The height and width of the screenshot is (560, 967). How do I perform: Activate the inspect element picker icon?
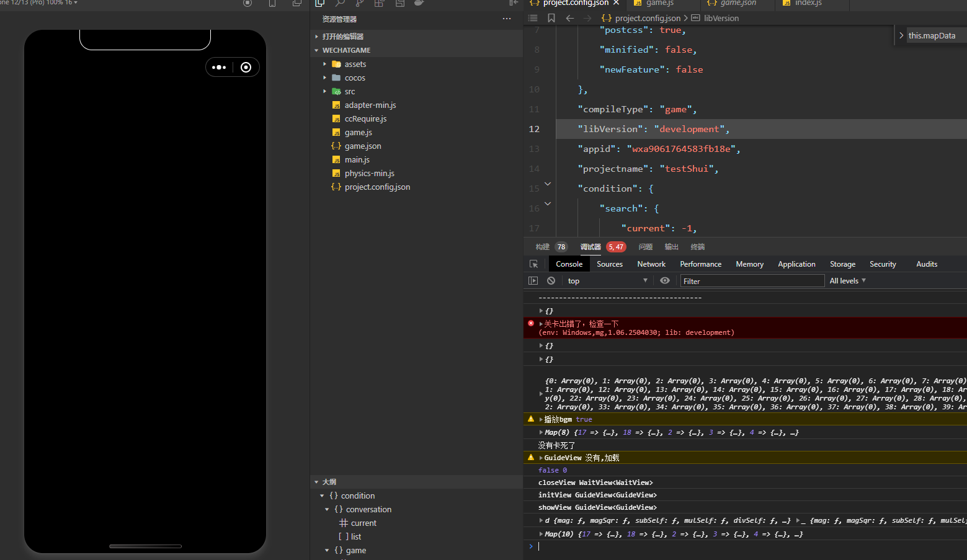[x=533, y=264]
